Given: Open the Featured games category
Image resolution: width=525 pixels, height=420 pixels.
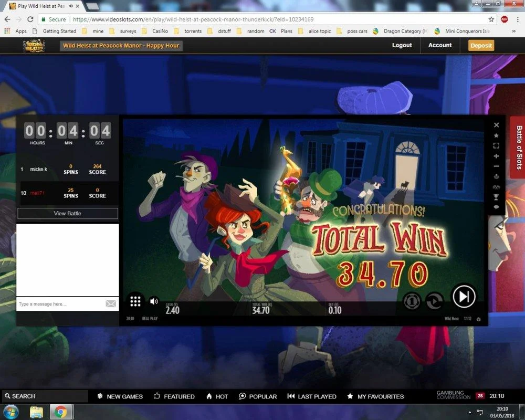Looking at the screenshot, I should (x=174, y=396).
